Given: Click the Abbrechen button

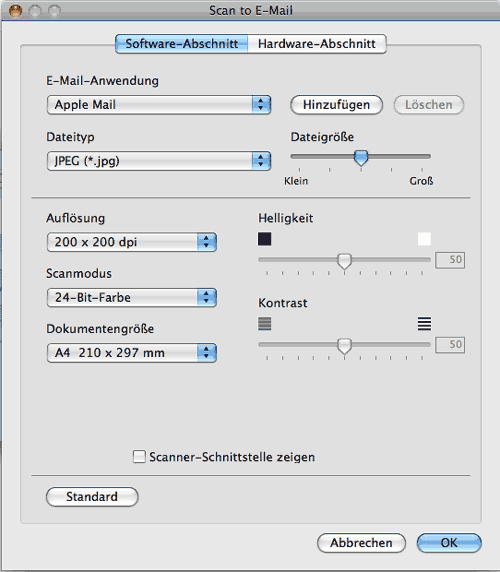Looking at the screenshot, I should click(361, 543).
